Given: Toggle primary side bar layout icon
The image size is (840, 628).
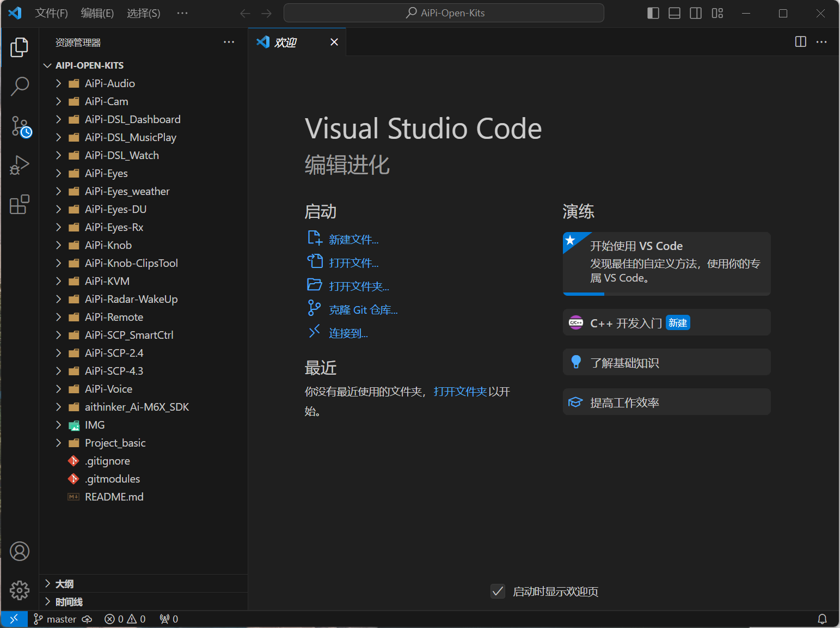Looking at the screenshot, I should [x=653, y=13].
